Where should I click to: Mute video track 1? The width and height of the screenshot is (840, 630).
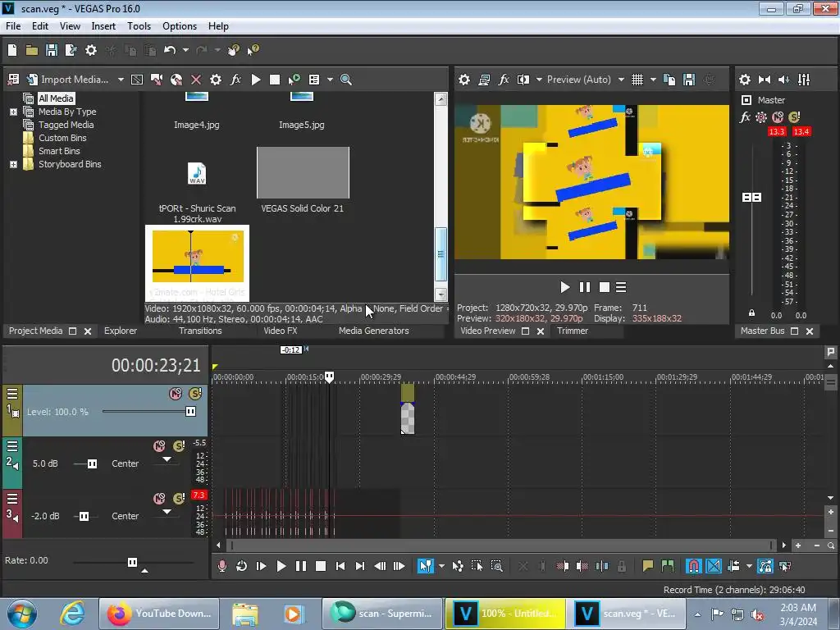point(176,394)
